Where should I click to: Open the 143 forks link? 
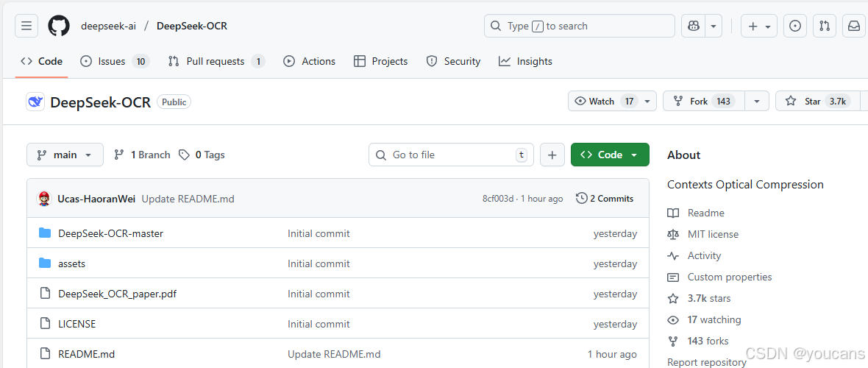click(708, 341)
